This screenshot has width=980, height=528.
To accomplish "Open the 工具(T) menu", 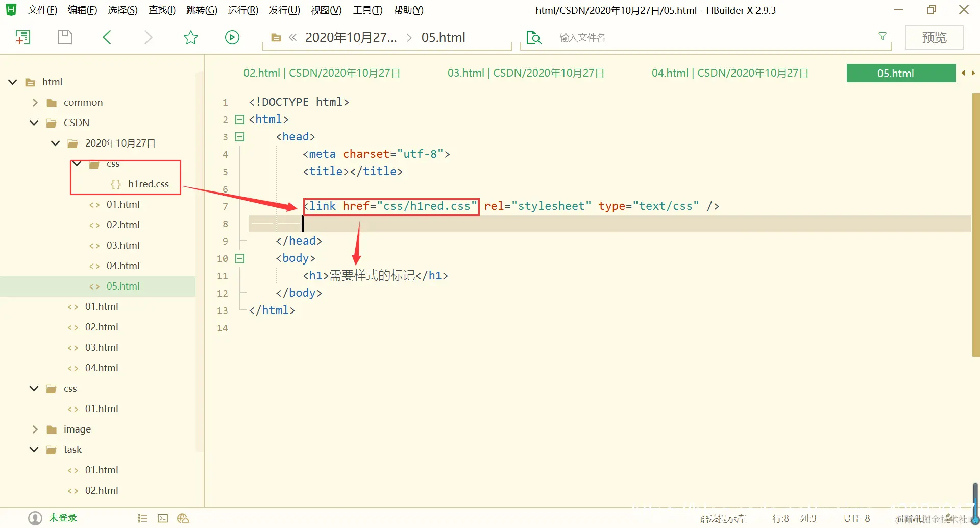I will coord(368,10).
